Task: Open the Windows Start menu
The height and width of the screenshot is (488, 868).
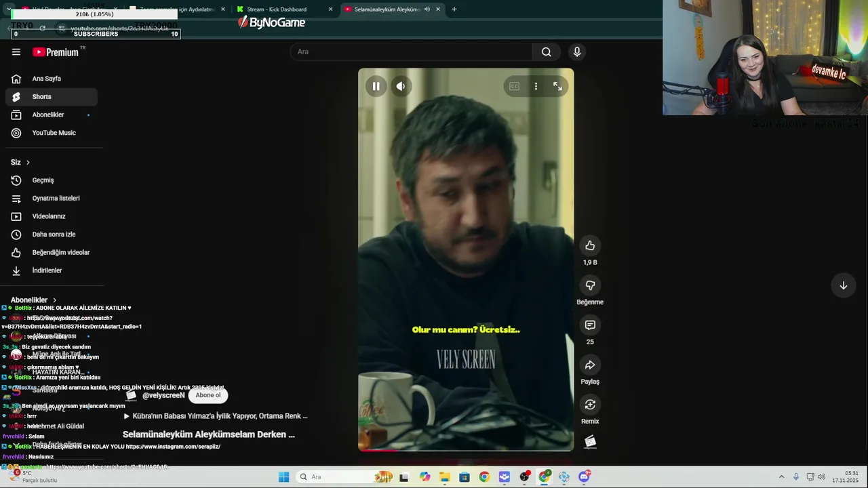Action: tap(283, 477)
